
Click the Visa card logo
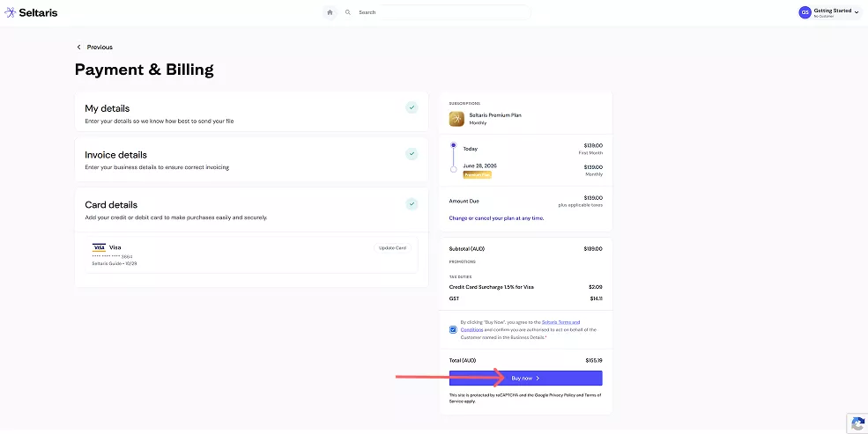tap(99, 247)
